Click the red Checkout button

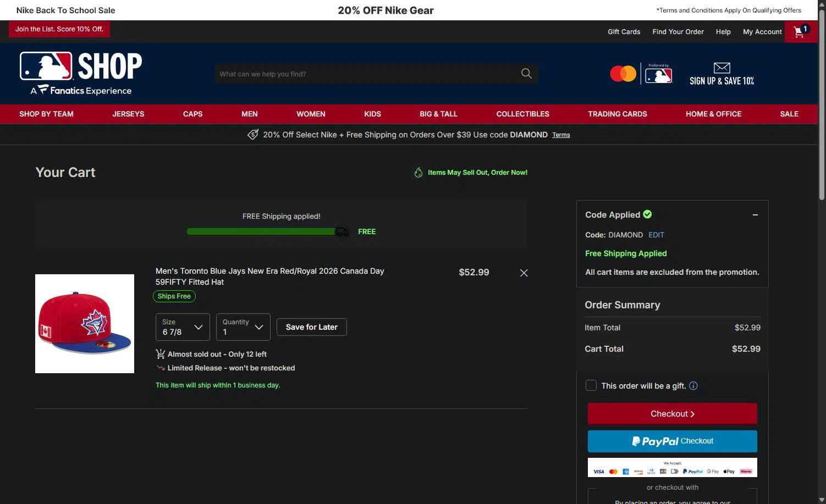click(x=672, y=414)
